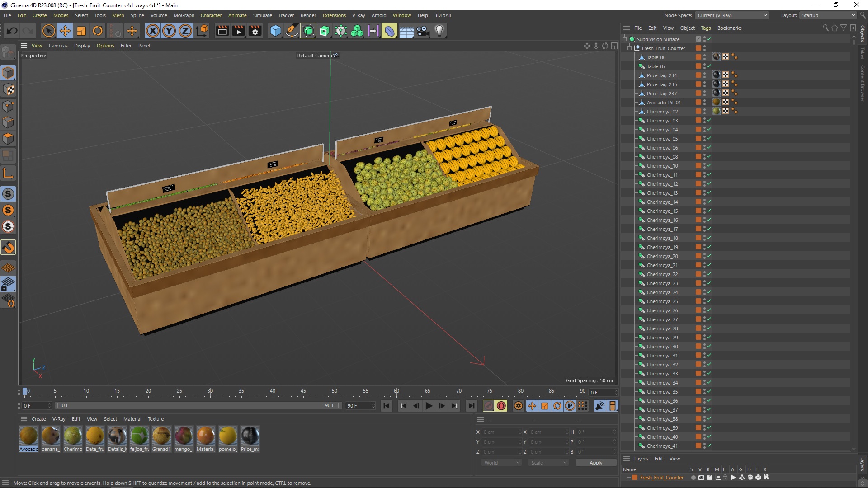Image resolution: width=868 pixels, height=488 pixels.
Task: Open viewport Display menu
Action: pos(82,46)
